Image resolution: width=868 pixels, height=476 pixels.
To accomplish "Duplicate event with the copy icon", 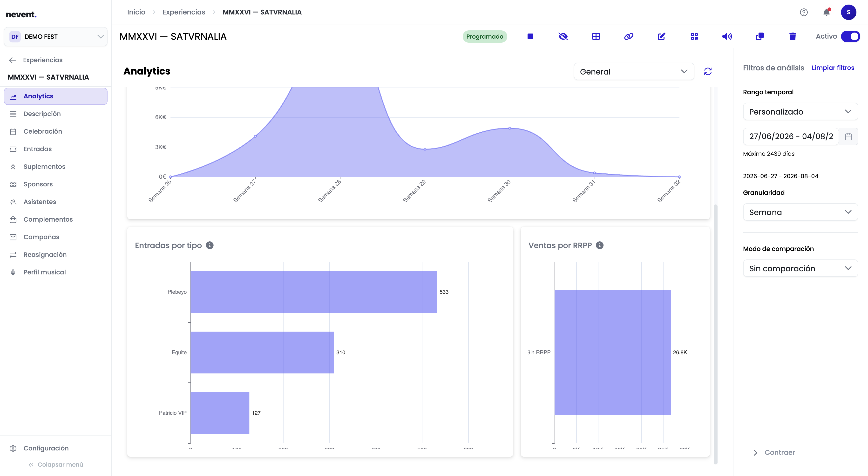I will [x=760, y=36].
